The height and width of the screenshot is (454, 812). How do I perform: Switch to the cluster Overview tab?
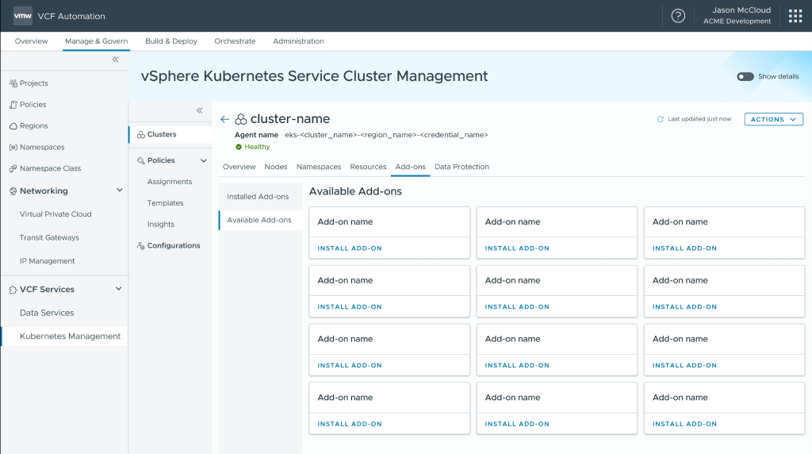coord(239,167)
